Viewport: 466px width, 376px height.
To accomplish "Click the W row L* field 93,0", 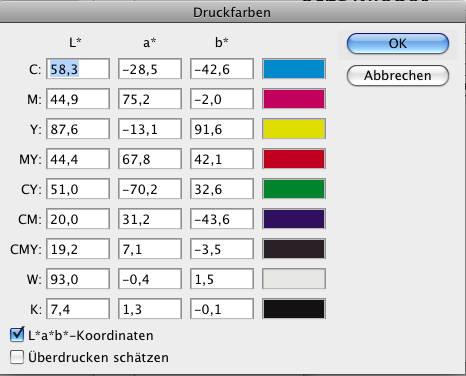I will (78, 279).
